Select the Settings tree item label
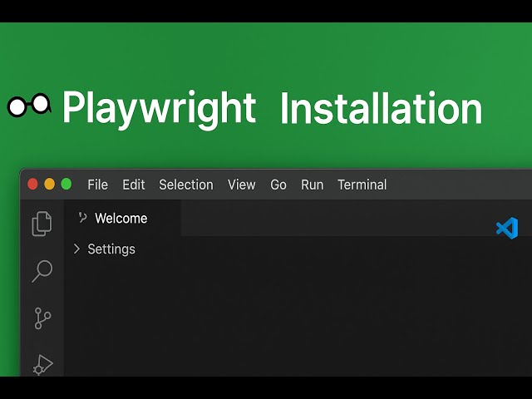Screen dimensions: 532x399 click(x=111, y=249)
